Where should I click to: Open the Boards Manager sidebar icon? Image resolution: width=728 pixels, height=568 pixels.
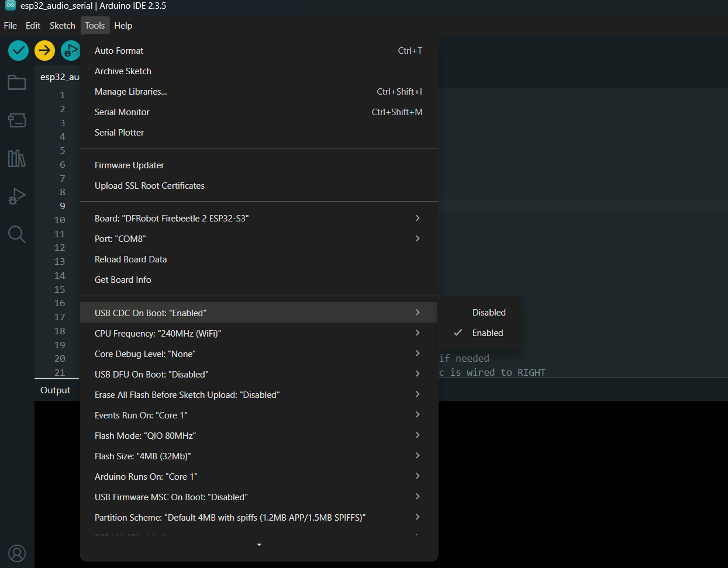17,120
